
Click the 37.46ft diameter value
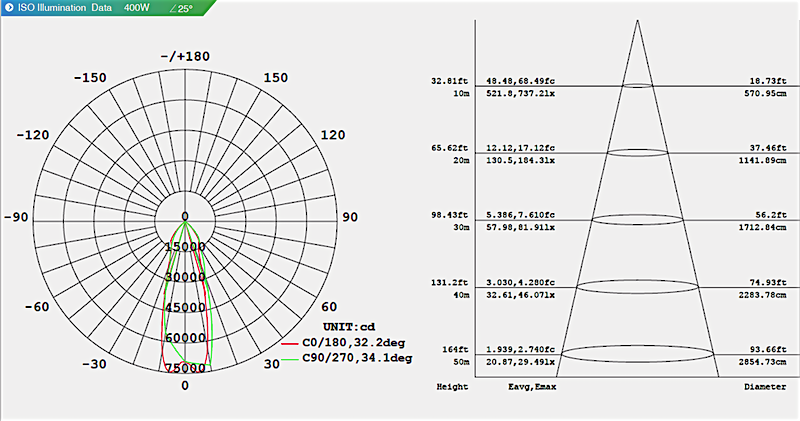[x=768, y=147]
